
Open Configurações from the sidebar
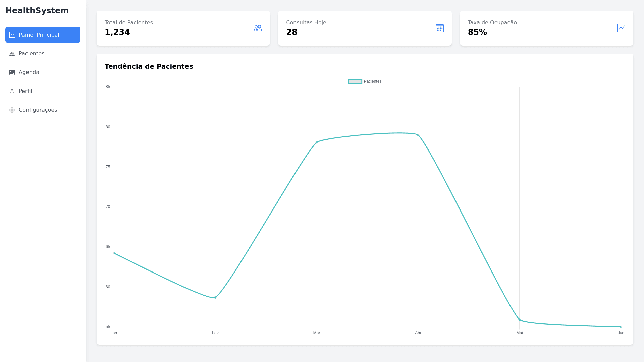[38, 110]
